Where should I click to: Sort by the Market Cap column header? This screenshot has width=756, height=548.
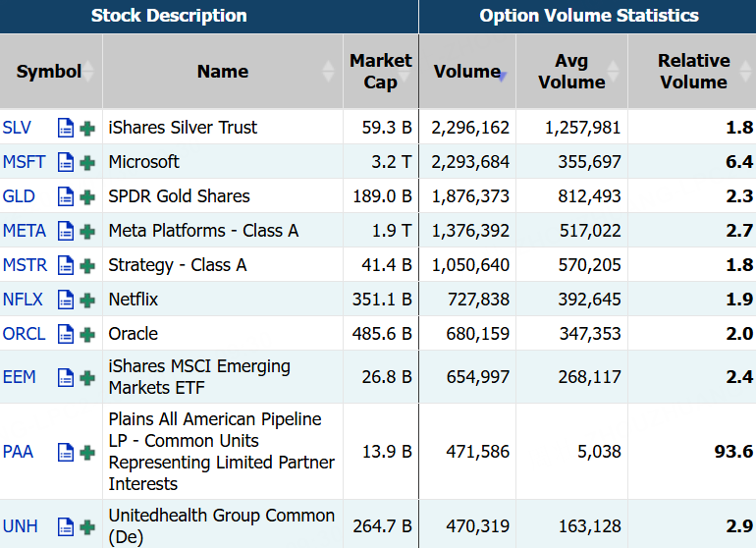tap(380, 72)
